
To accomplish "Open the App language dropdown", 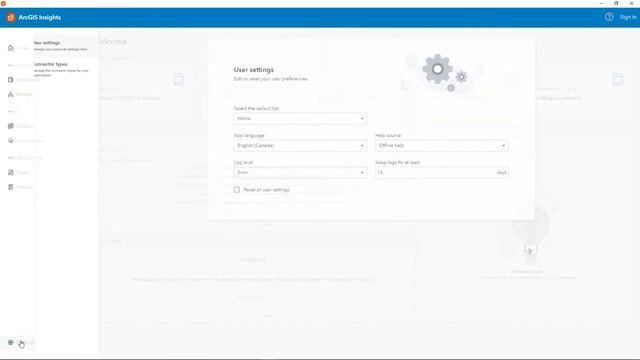I will pos(300,145).
